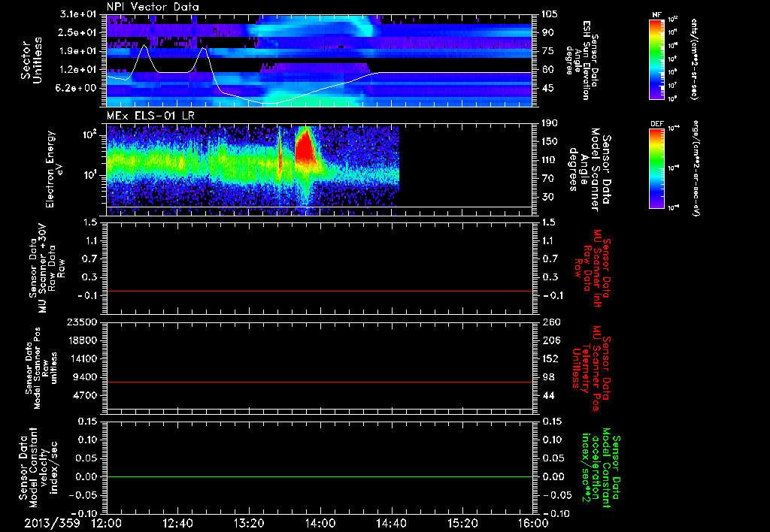Click the '18800' scanner position tick
Image resolution: width=770 pixels, height=532 pixels.
pyautogui.click(x=83, y=340)
